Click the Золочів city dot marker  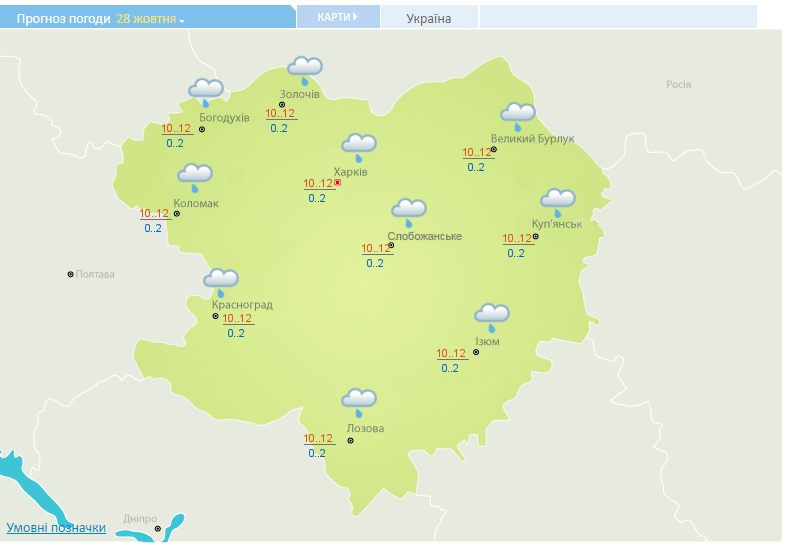pos(282,105)
